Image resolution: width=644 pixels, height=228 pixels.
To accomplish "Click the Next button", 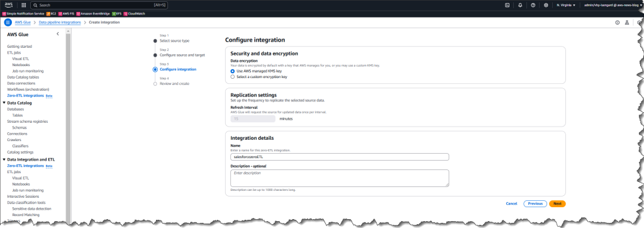I will tap(557, 203).
